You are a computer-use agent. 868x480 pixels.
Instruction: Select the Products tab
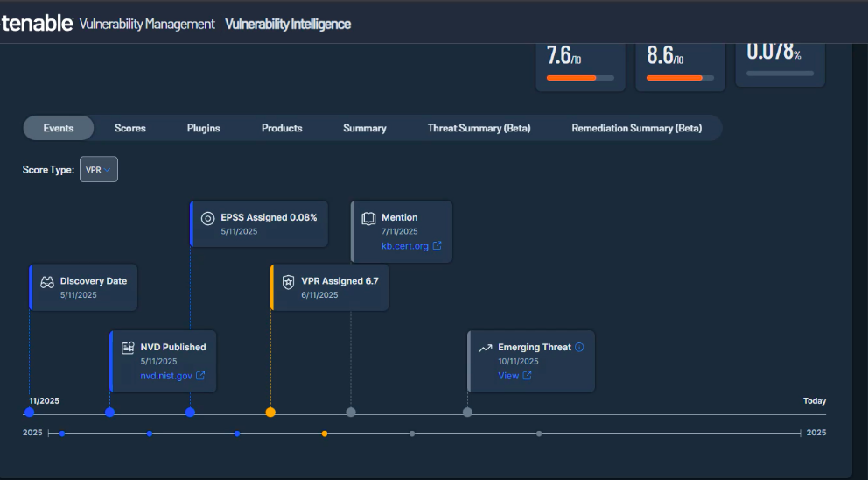tap(282, 128)
